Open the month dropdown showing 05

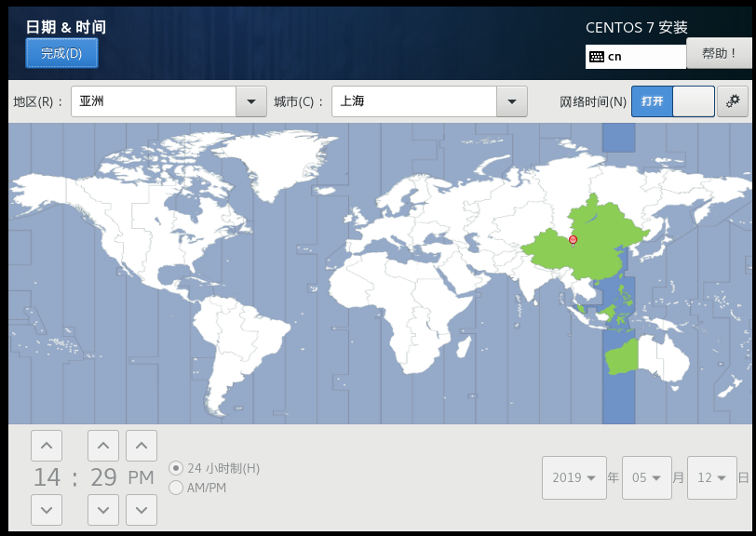tap(646, 477)
